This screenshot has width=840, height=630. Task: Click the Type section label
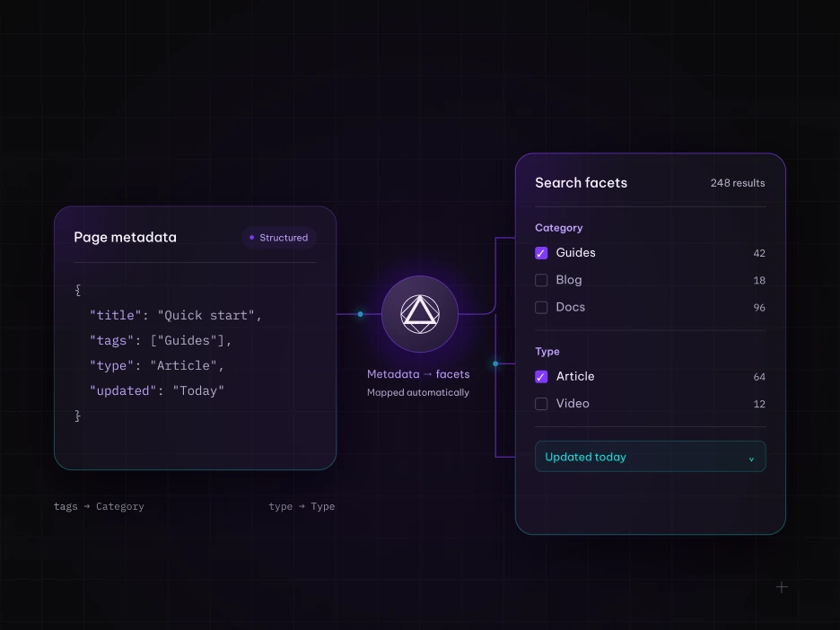(x=547, y=352)
